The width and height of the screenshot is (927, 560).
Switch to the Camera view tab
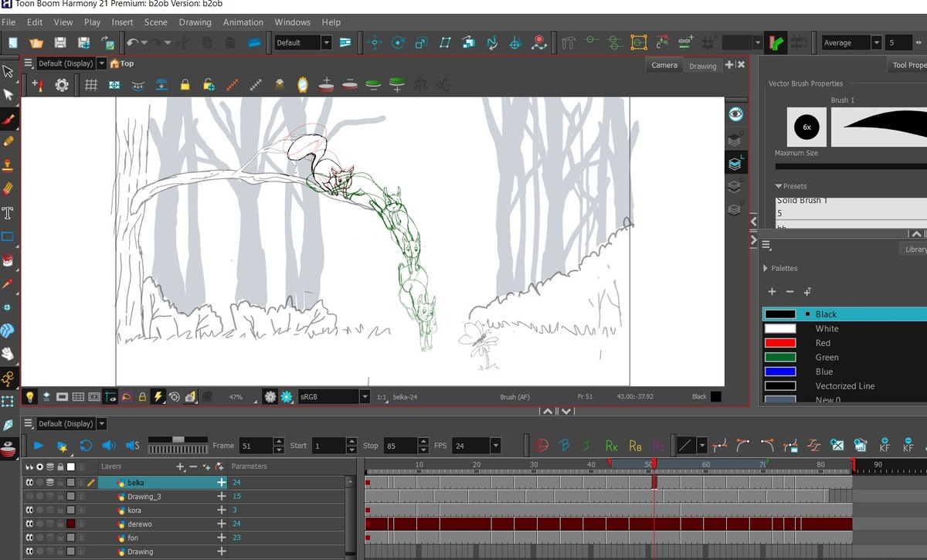664,66
